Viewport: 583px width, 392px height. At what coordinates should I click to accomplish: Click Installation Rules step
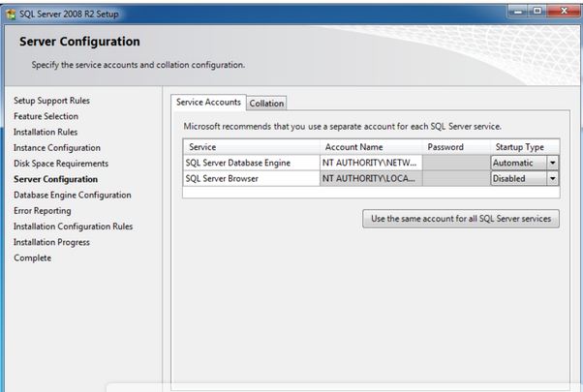click(46, 132)
